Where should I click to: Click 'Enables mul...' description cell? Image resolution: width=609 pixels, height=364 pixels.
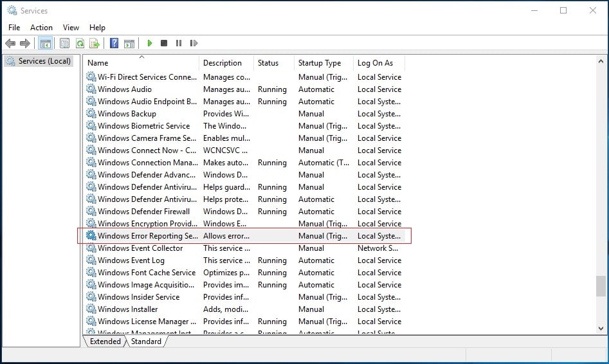226,138
